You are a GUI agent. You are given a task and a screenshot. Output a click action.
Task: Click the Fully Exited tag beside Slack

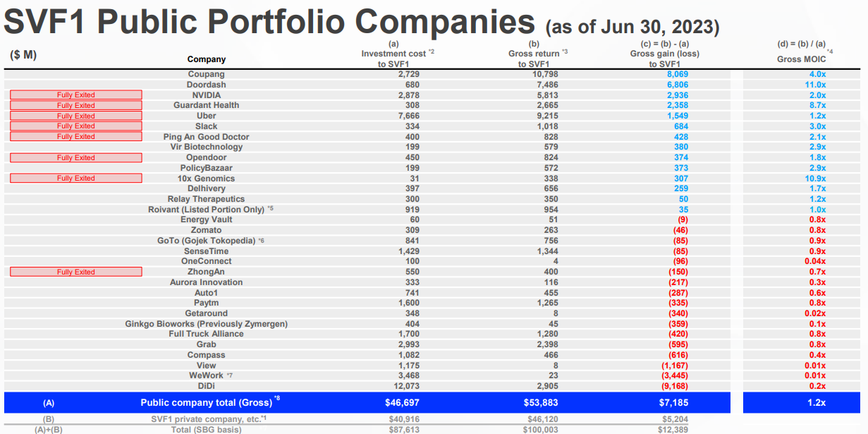point(76,126)
